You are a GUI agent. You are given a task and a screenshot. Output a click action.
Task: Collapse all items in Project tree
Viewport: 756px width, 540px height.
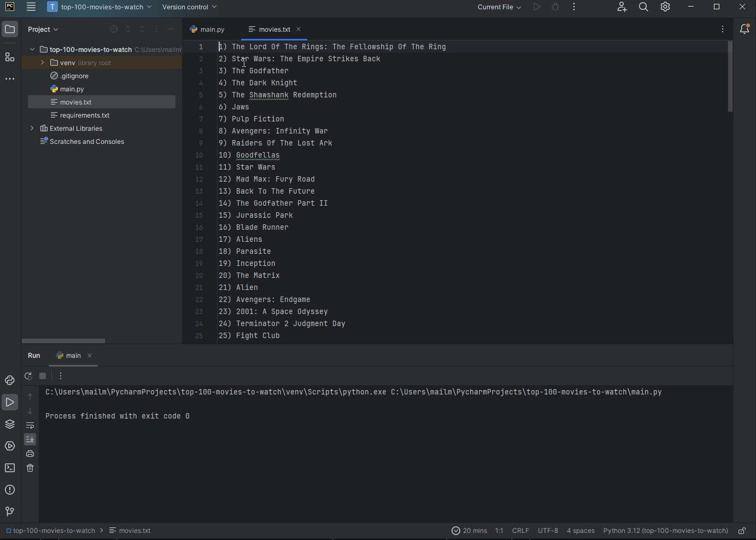pyautogui.click(x=142, y=30)
